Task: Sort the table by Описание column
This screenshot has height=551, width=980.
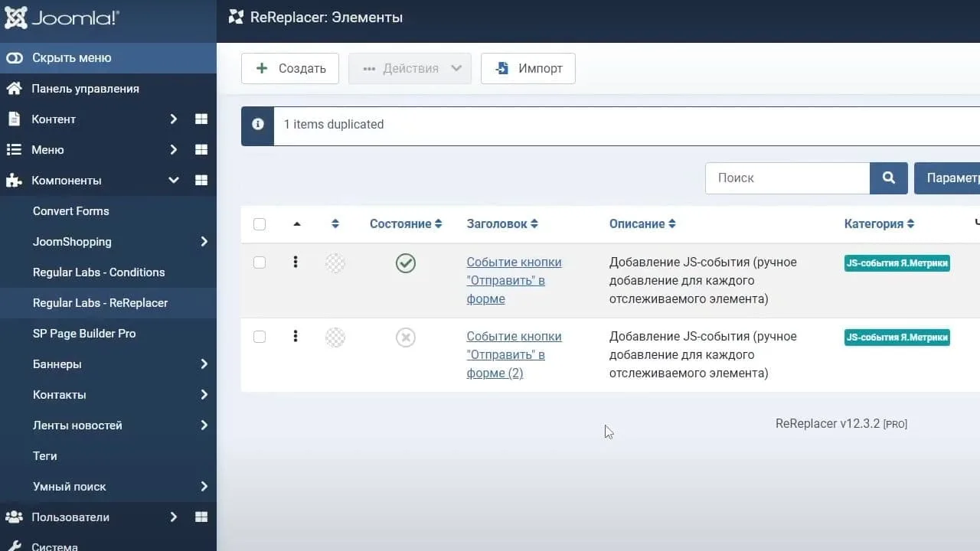Action: pyautogui.click(x=642, y=224)
